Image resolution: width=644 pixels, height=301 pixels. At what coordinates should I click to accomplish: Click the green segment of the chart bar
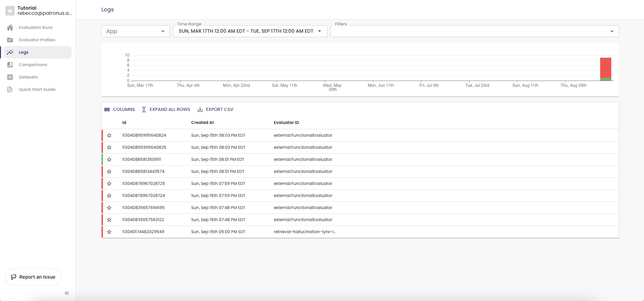pos(606,79)
